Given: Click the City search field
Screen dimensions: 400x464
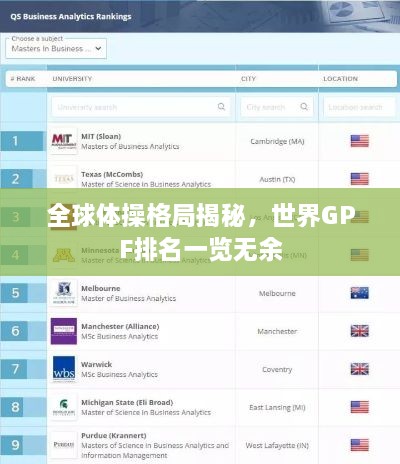Looking at the screenshot, I should [277, 107].
